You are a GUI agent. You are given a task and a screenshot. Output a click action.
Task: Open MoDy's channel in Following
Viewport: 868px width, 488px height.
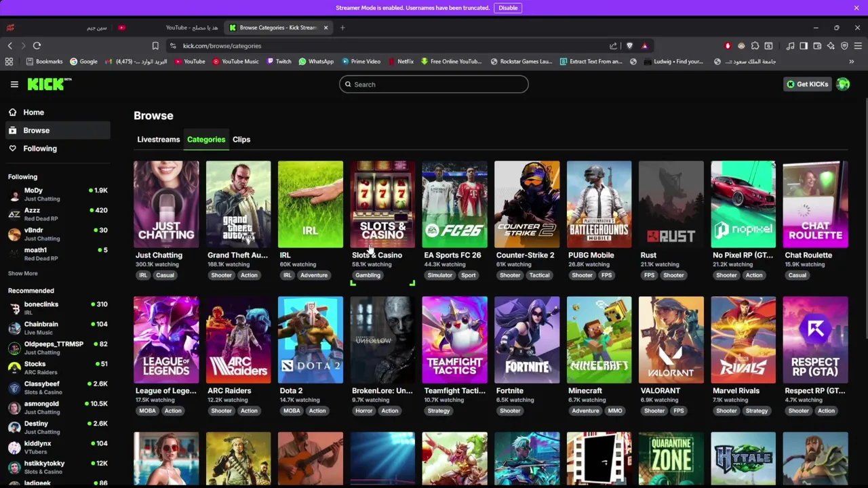coord(58,195)
